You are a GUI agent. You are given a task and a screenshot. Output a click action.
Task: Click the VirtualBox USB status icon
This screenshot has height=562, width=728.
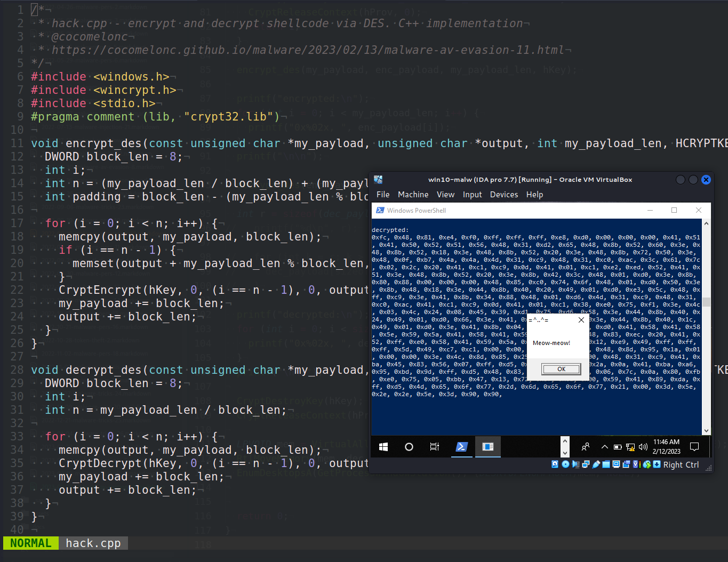click(x=596, y=464)
